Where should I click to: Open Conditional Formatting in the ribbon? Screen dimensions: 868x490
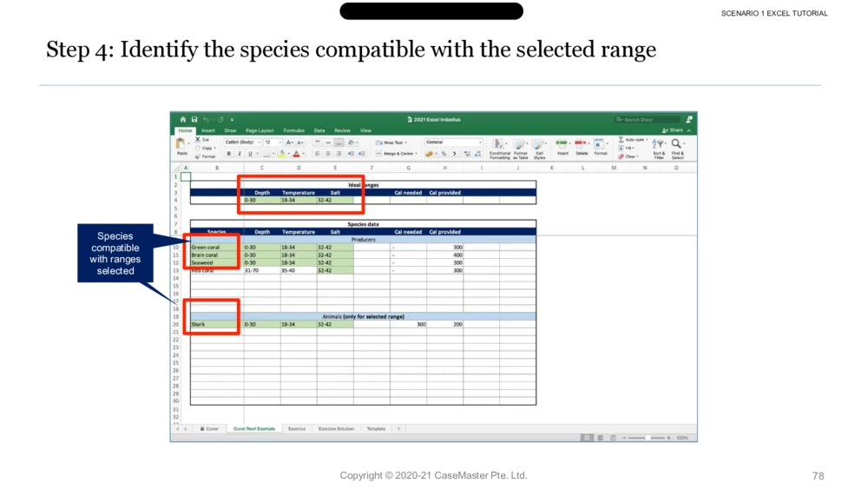[500, 149]
